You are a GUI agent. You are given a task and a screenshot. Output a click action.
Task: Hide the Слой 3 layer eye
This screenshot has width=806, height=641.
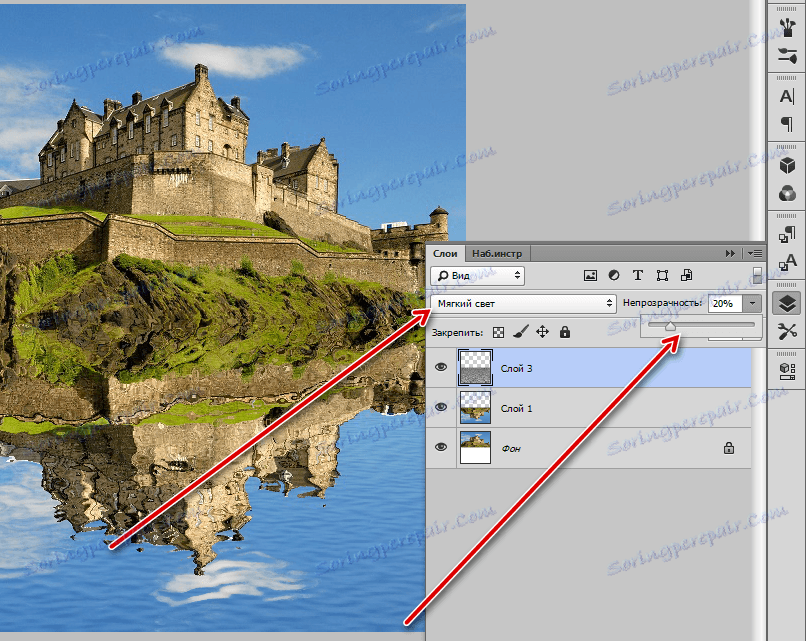point(441,367)
